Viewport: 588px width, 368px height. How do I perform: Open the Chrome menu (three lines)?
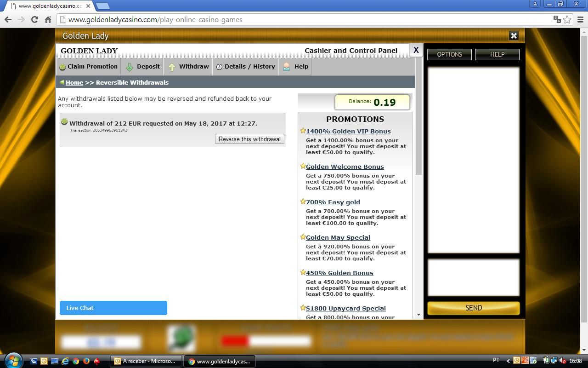(580, 19)
